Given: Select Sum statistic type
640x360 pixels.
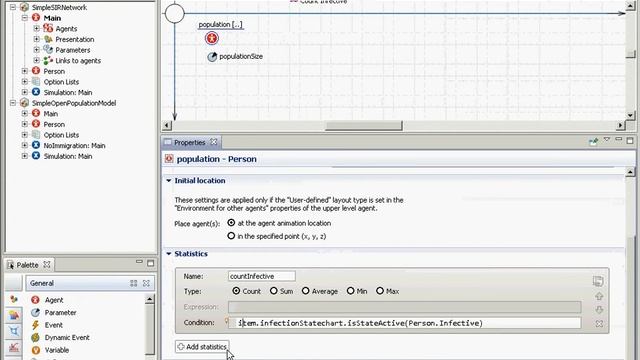Looking at the screenshot, I should 273,291.
